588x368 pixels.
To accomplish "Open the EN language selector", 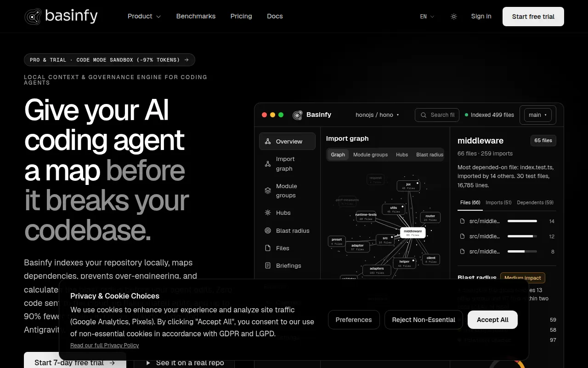I will coord(427,17).
